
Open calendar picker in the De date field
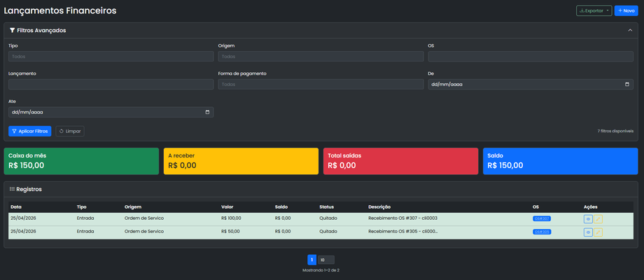pyautogui.click(x=627, y=85)
